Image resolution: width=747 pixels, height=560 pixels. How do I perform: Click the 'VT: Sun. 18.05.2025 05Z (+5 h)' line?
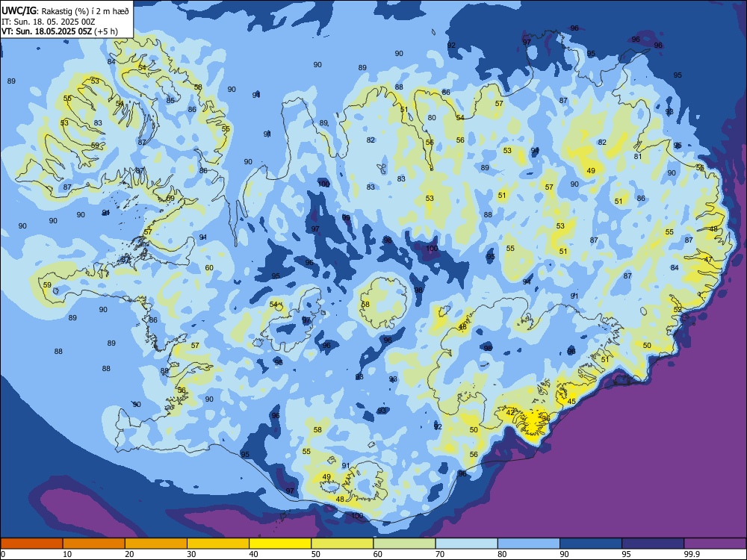point(60,31)
